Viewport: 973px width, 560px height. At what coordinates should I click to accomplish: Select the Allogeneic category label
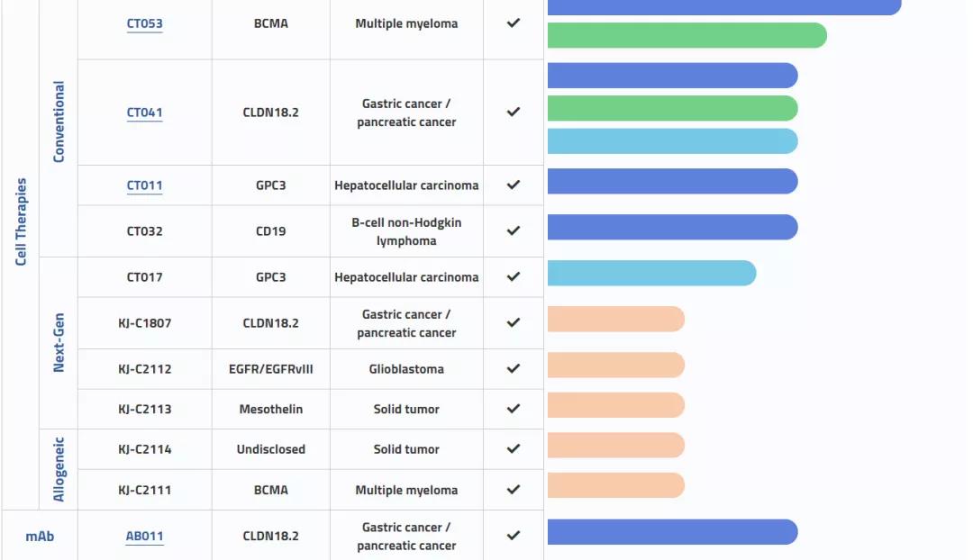pos(59,469)
